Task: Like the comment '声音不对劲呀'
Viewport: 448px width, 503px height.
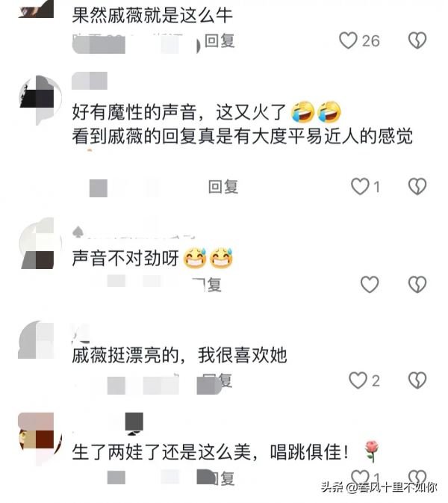Action: click(370, 284)
